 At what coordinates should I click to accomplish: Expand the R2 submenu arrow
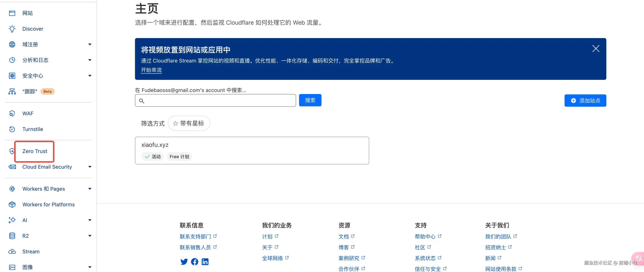coord(90,236)
